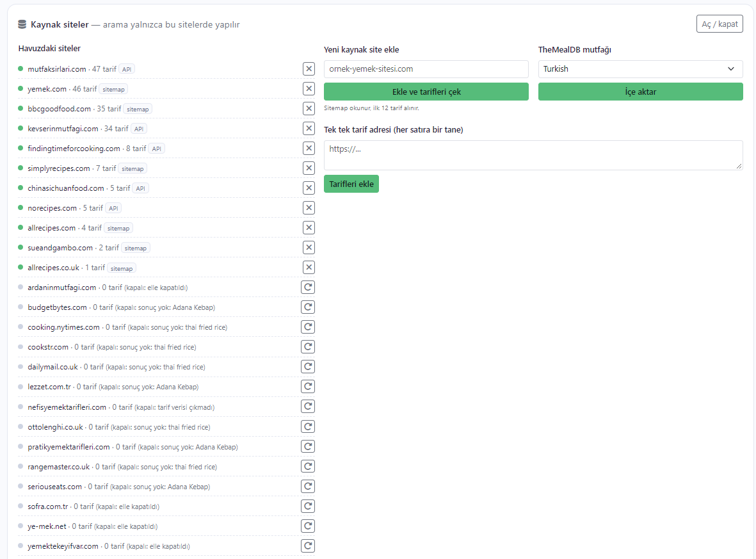Click the Tarifleri ekle button
This screenshot has height=559, width=756.
[351, 184]
